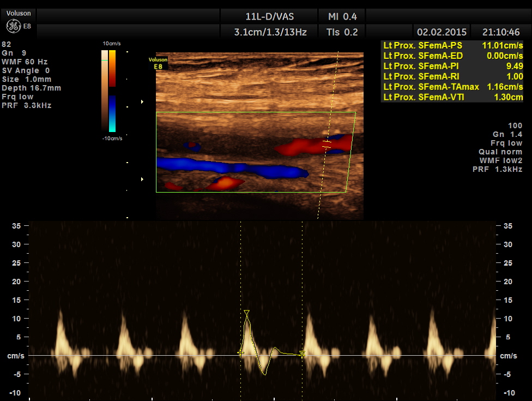Click the long blue flow region in color box

pos(229,167)
